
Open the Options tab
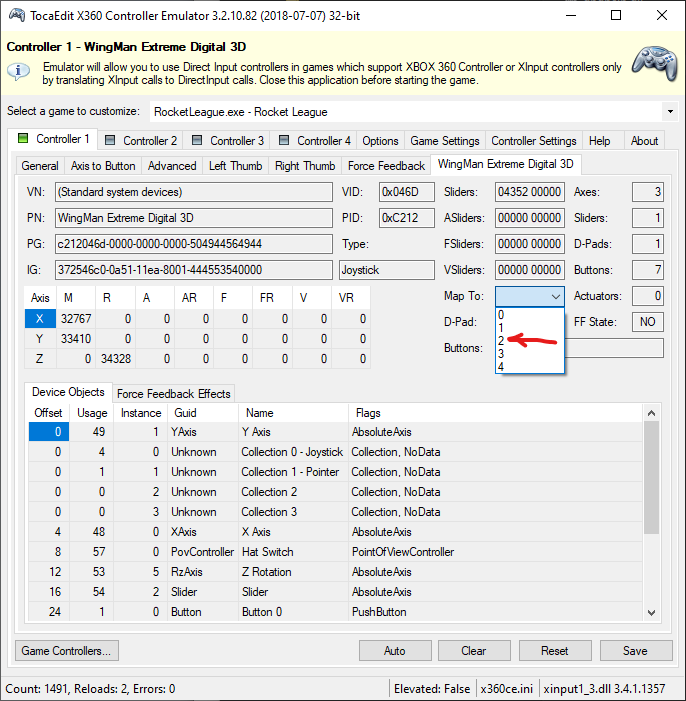380,141
